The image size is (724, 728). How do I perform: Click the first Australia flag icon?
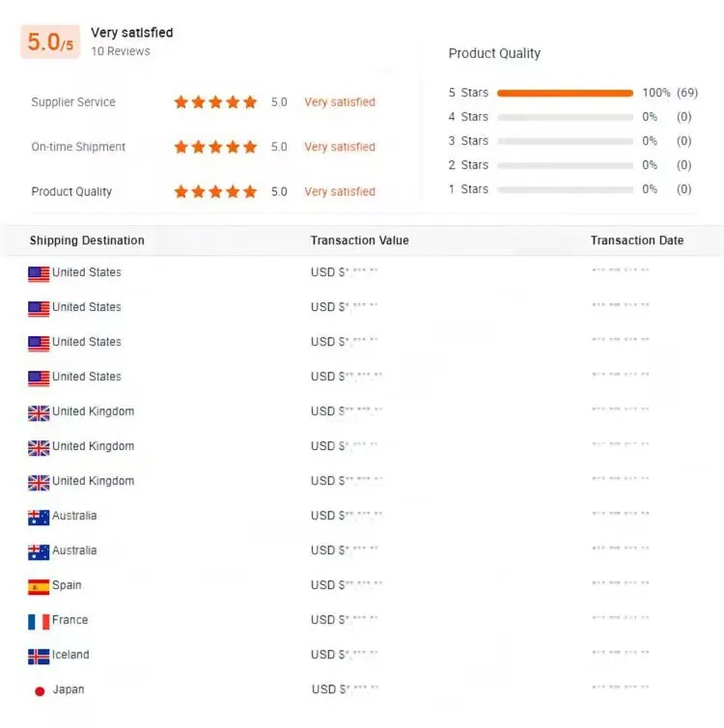pyautogui.click(x=39, y=518)
